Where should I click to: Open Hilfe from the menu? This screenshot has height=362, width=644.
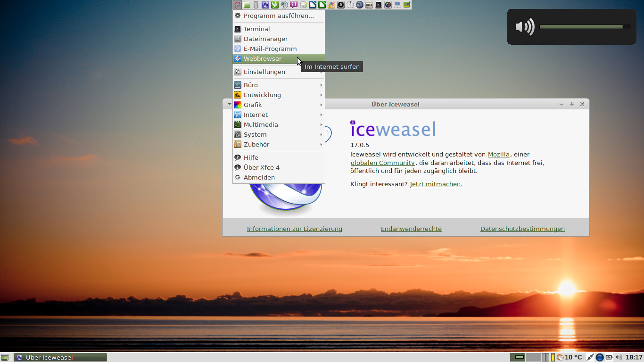279,157
